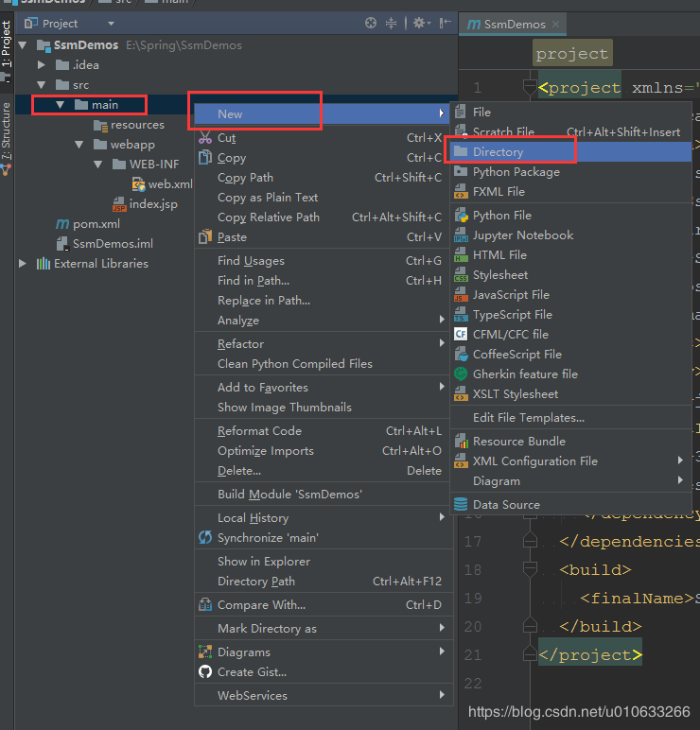This screenshot has height=730, width=700.
Task: Choose Directory from the New submenu
Action: click(x=570, y=152)
